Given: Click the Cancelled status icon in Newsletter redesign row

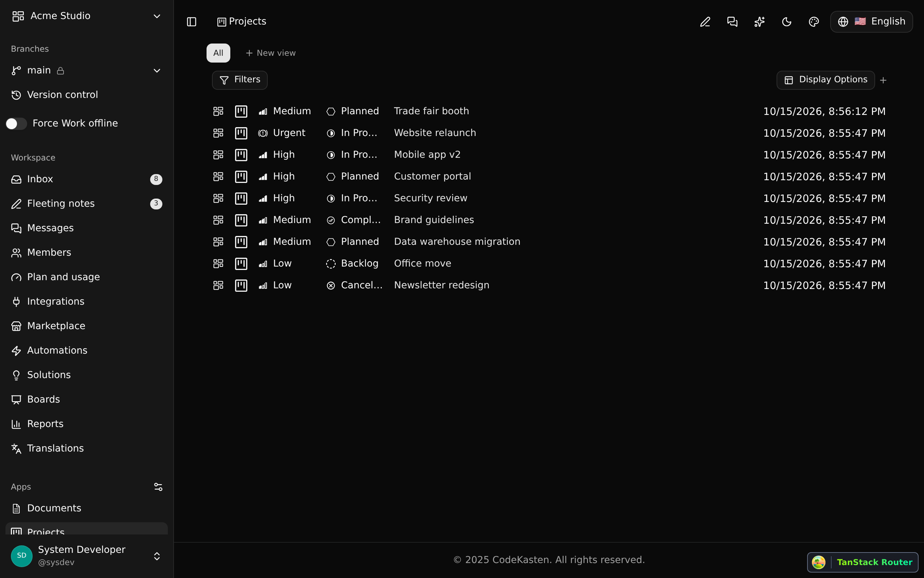Looking at the screenshot, I should tap(331, 286).
